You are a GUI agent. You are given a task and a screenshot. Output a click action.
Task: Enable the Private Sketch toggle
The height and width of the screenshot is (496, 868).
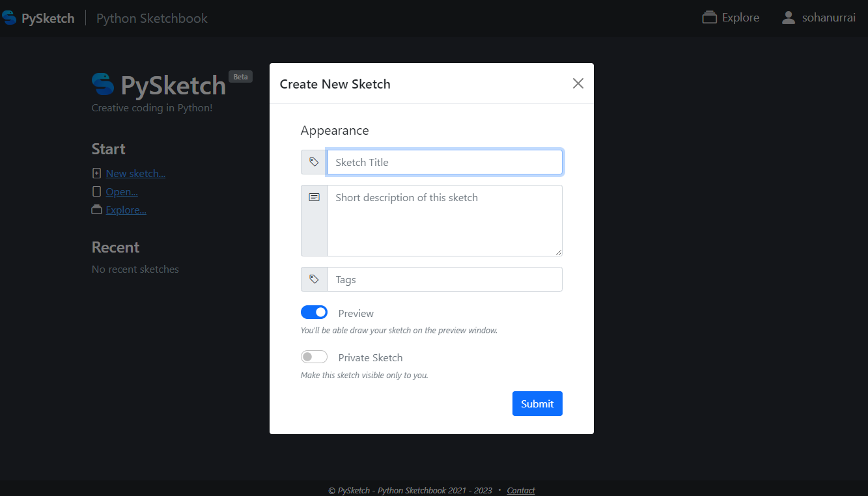[314, 357]
